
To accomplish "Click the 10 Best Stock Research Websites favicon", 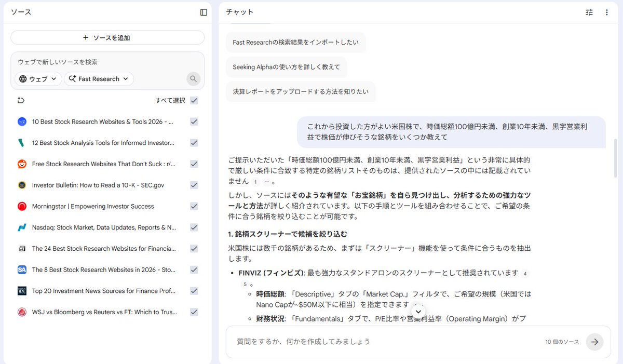I will pos(22,122).
